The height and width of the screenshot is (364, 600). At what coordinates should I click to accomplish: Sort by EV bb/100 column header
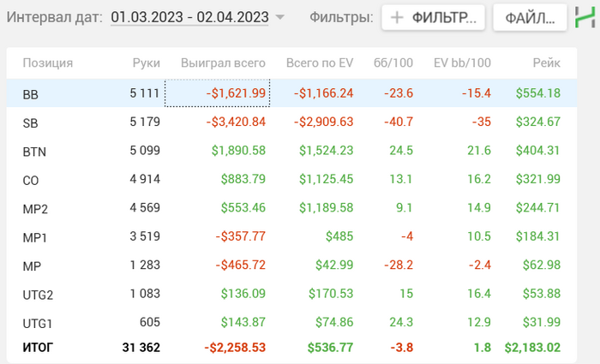(462, 63)
